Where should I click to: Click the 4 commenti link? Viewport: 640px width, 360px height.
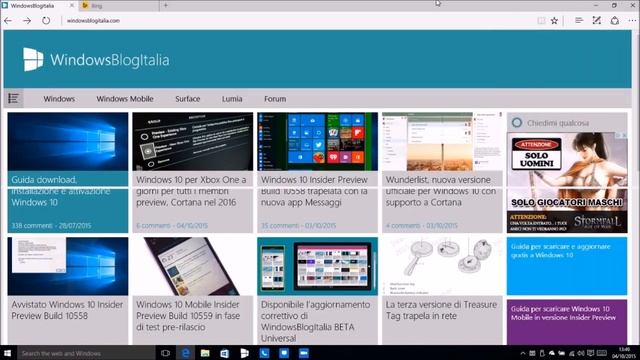pos(403,225)
